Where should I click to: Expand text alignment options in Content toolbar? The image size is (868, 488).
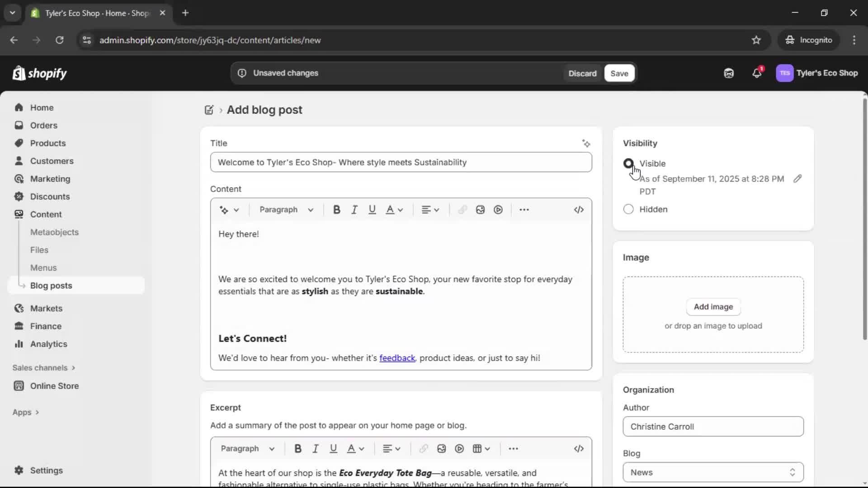pyautogui.click(x=430, y=209)
